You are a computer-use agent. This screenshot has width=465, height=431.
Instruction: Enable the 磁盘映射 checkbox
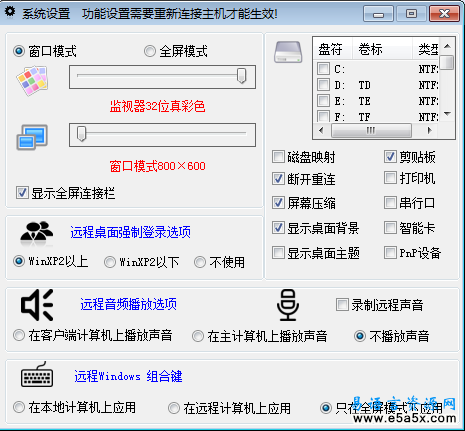(x=278, y=157)
